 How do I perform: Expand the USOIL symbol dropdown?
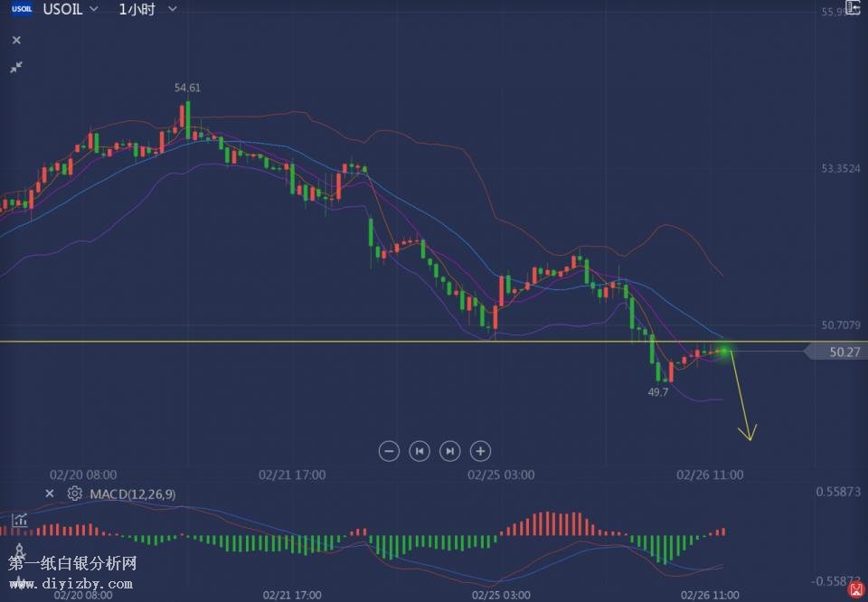[x=94, y=10]
